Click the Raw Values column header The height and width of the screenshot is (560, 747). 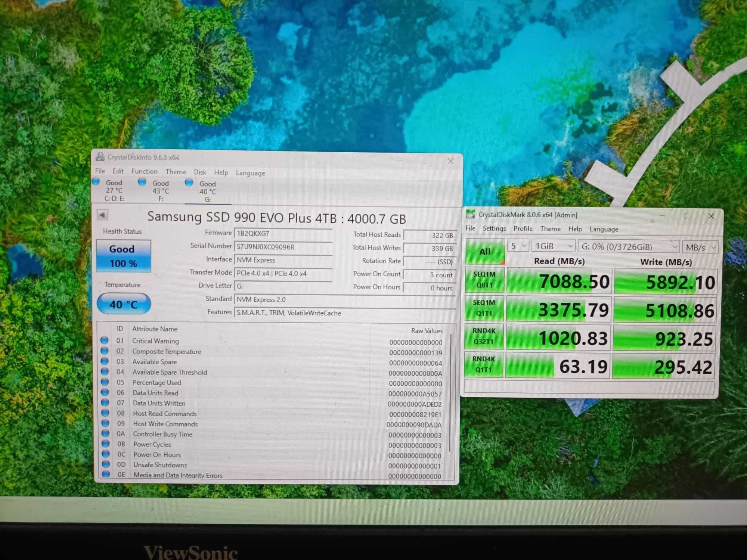click(x=427, y=330)
